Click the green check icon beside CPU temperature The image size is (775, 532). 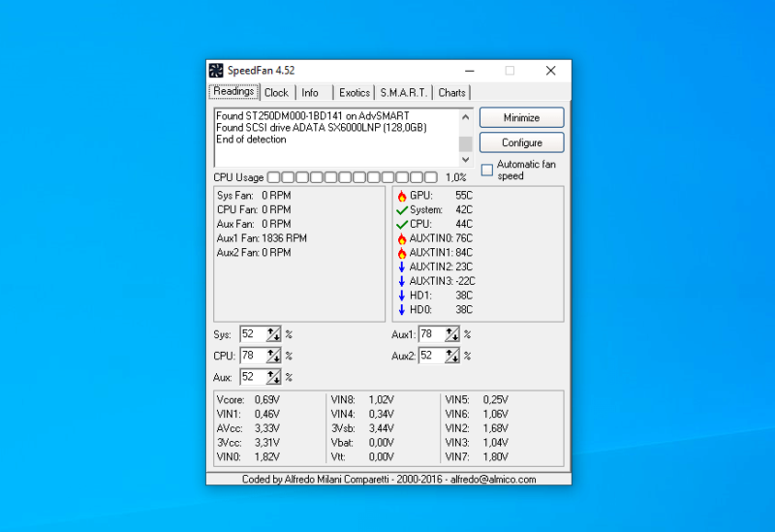(x=402, y=225)
